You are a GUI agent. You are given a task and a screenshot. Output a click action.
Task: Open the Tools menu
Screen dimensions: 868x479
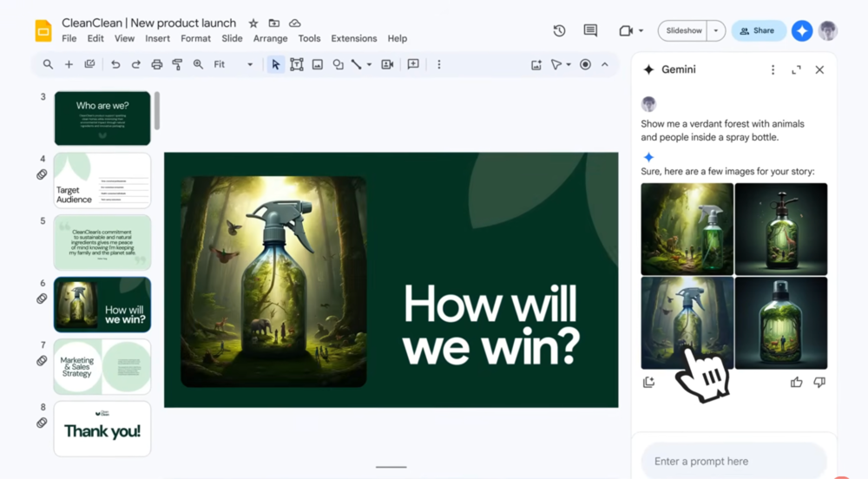coord(309,38)
